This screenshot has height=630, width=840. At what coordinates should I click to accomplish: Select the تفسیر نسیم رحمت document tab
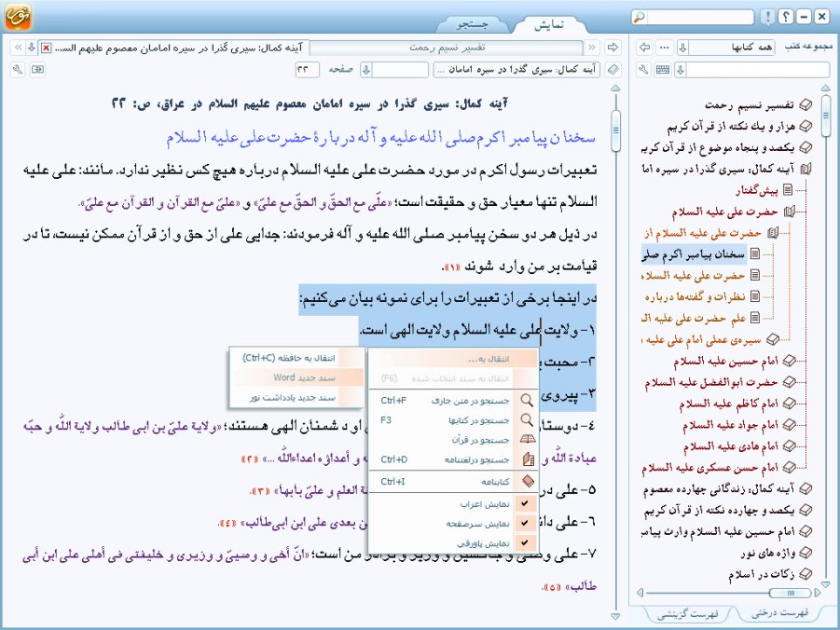coord(448,48)
